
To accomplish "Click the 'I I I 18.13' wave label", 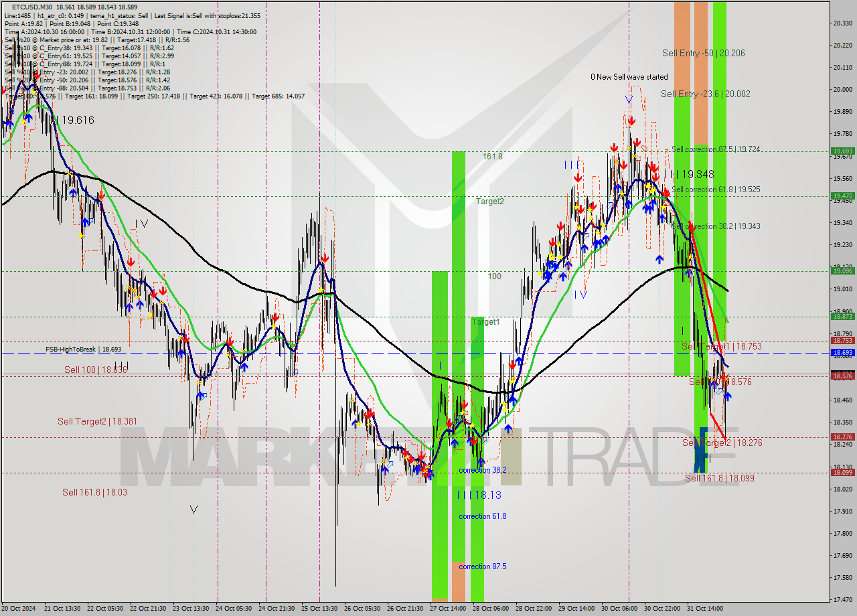I will click(479, 495).
